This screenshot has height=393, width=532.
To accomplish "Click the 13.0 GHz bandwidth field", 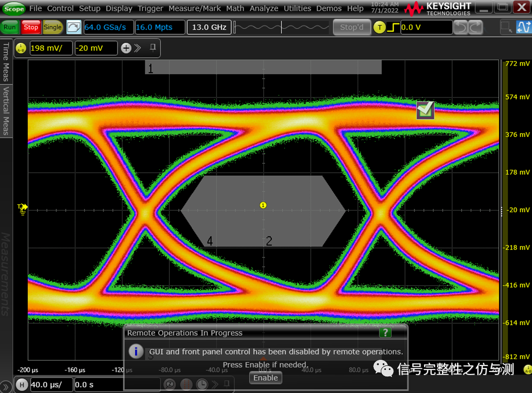I will pyautogui.click(x=209, y=27).
